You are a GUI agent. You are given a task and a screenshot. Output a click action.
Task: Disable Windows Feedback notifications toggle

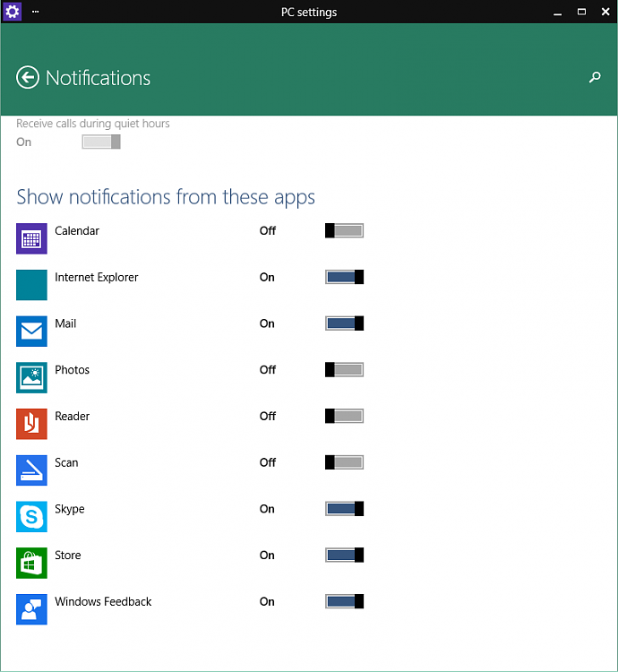click(x=344, y=601)
